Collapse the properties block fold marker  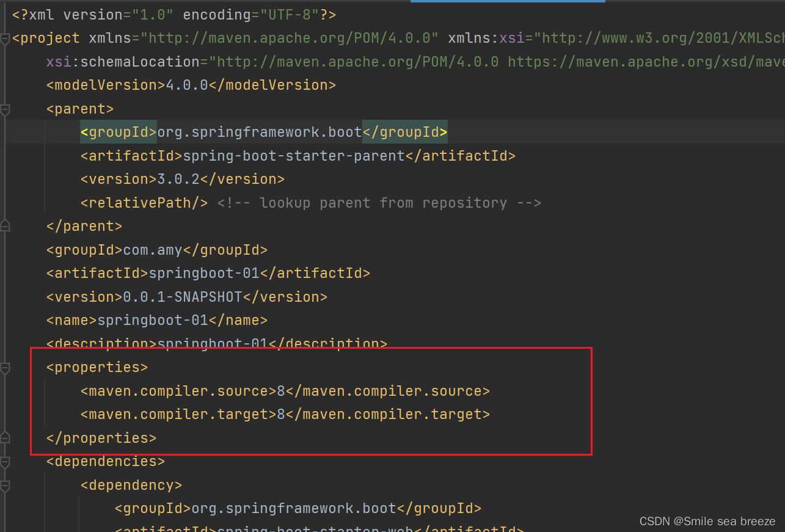click(5, 368)
